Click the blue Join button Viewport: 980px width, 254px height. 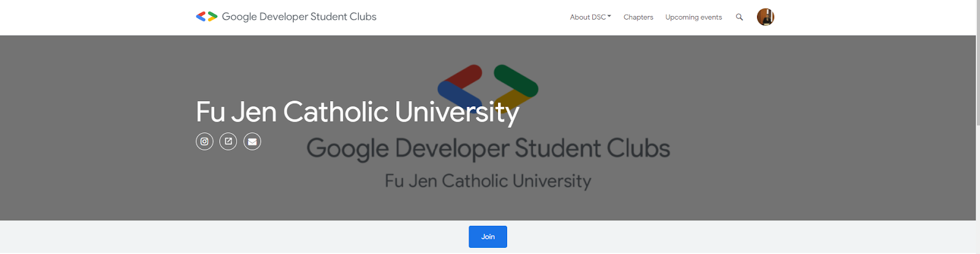click(x=488, y=237)
